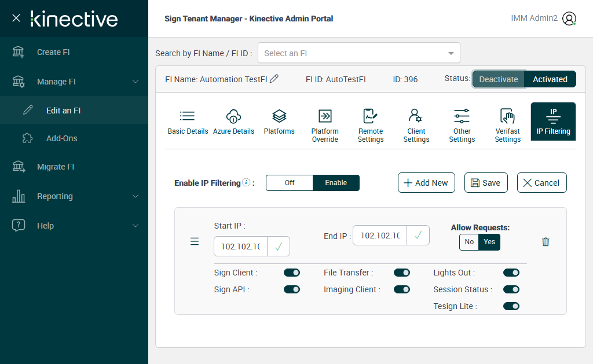This screenshot has height=364, width=593.
Task: Click the FI ID: AutoTestFI text
Action: click(x=335, y=79)
